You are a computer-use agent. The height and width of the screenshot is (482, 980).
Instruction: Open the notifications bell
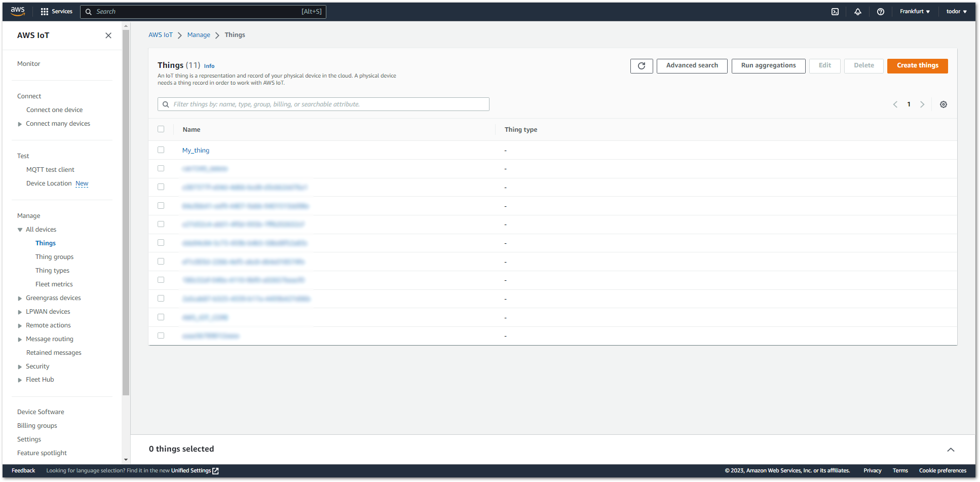click(858, 12)
